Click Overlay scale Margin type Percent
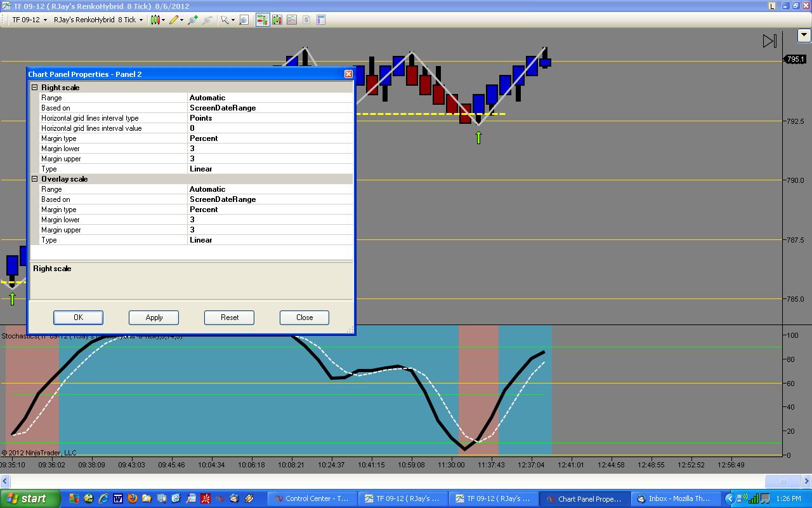 coord(270,210)
